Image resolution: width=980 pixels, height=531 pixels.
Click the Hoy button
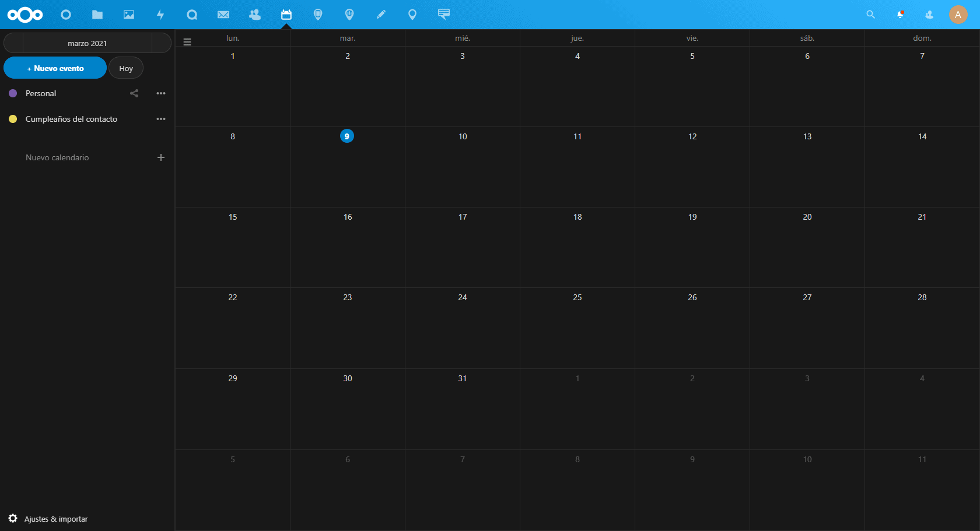[x=126, y=68]
